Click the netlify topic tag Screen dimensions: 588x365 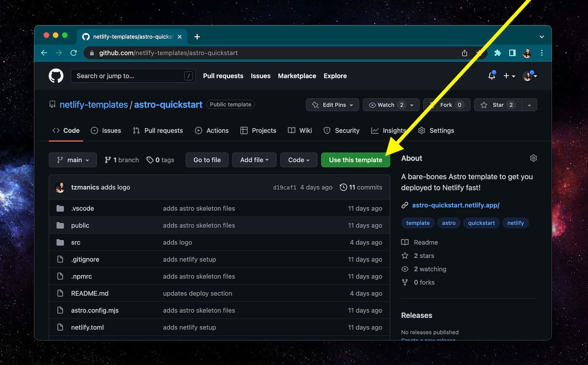515,223
